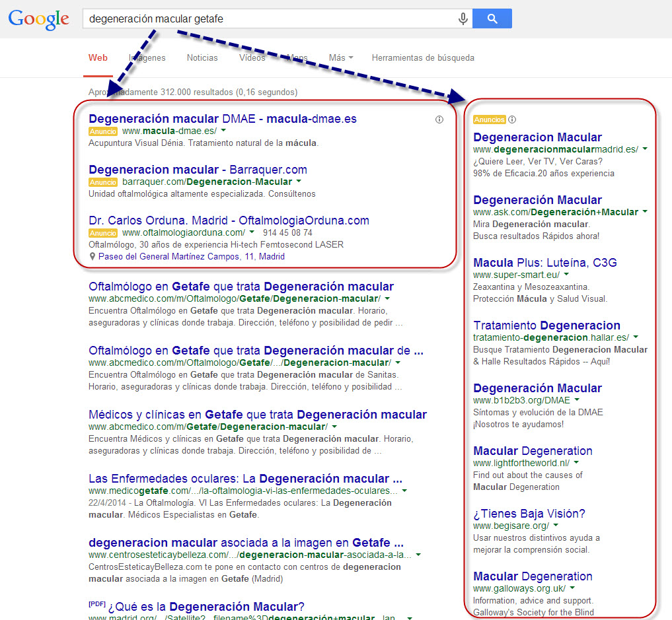Click the map pin icon by Paseo del General address
672x620 pixels.
pos(92,256)
